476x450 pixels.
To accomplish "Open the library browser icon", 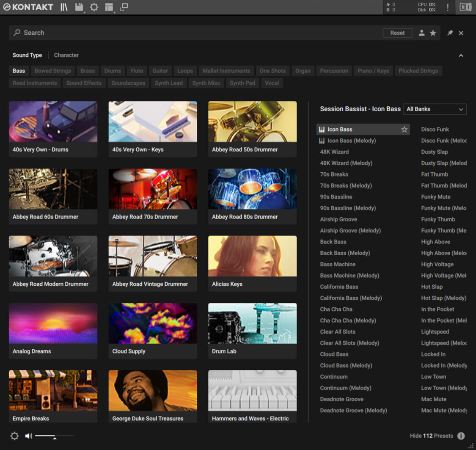I will [x=64, y=7].
